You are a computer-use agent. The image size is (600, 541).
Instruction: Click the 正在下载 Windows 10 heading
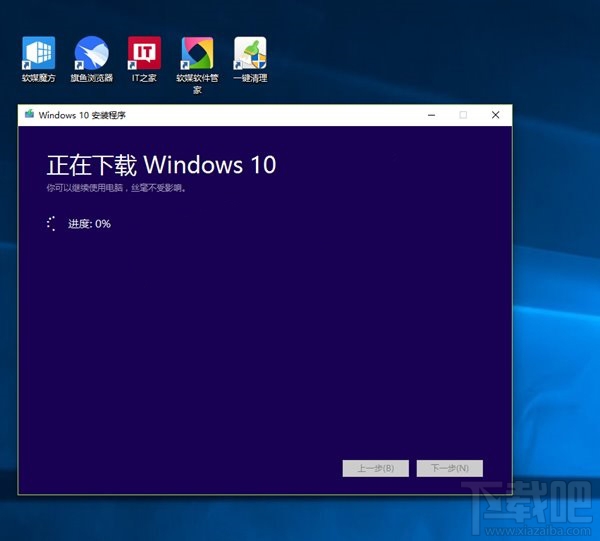tap(161, 165)
